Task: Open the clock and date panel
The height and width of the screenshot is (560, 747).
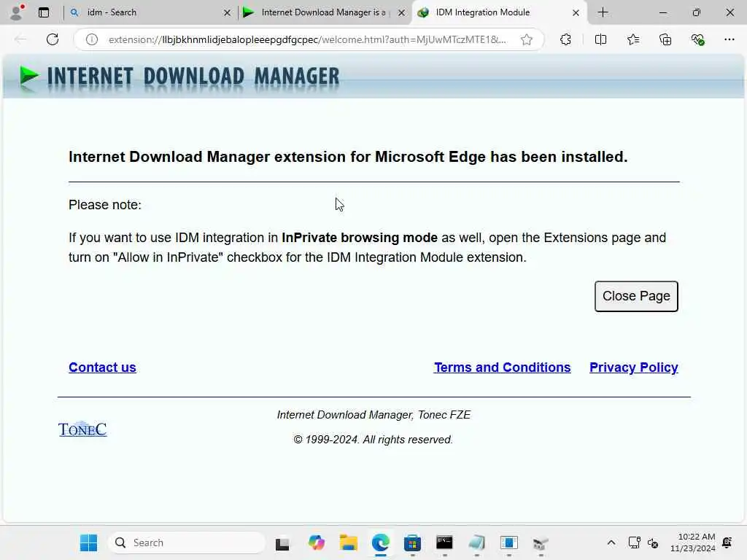Action: coord(693,542)
